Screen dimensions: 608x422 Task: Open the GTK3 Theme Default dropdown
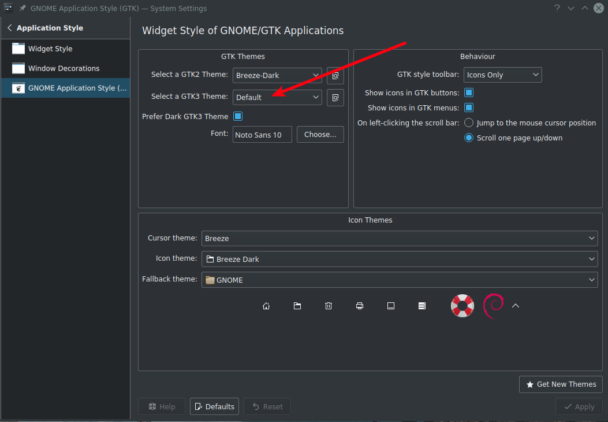coord(277,97)
